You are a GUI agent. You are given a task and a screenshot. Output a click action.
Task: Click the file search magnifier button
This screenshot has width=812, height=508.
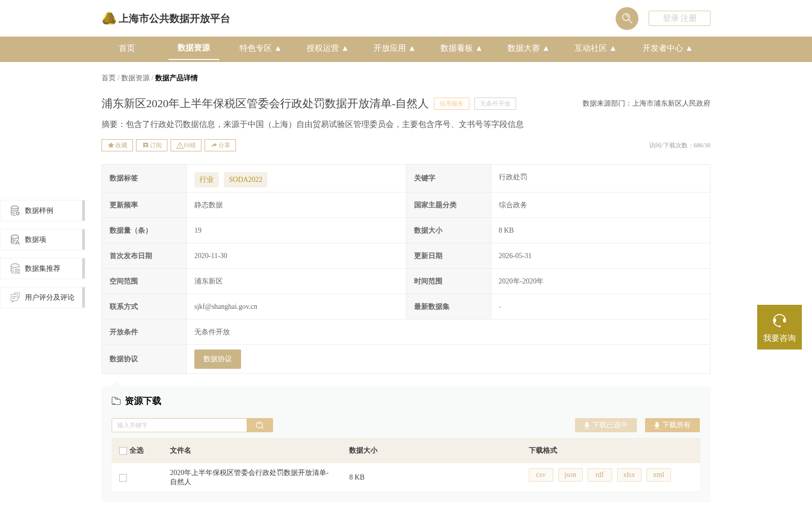pyautogui.click(x=260, y=425)
